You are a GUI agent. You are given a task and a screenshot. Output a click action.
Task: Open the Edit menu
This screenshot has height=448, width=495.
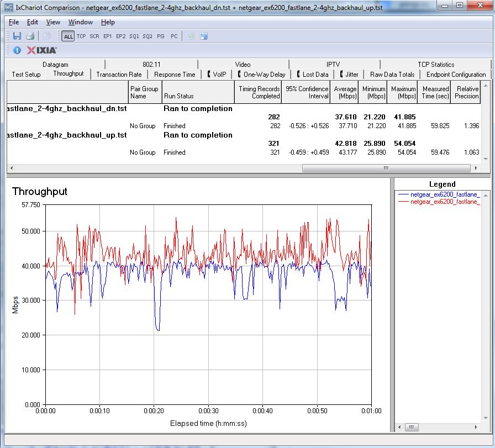tap(33, 22)
